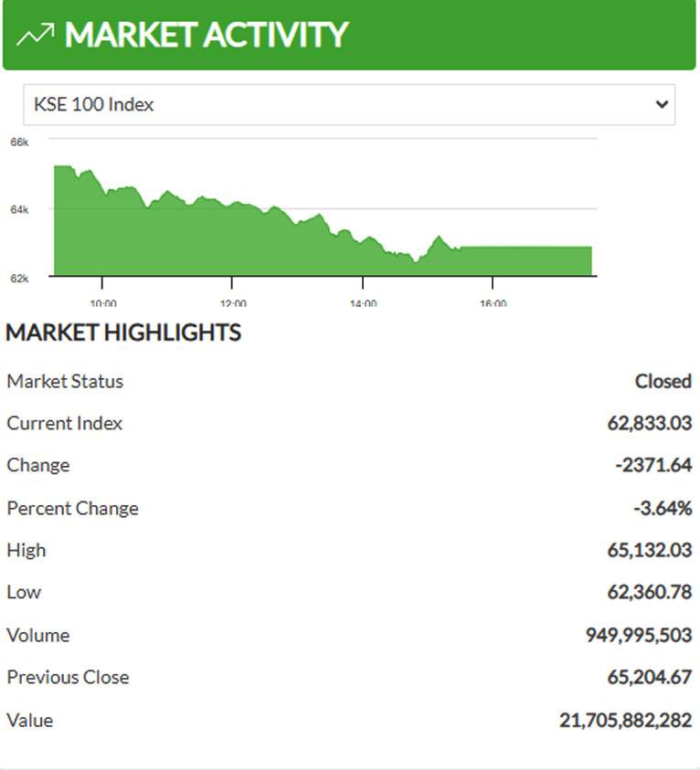The image size is (700, 770).
Task: Click the 10:00 tick on chart axis
Action: [103, 303]
